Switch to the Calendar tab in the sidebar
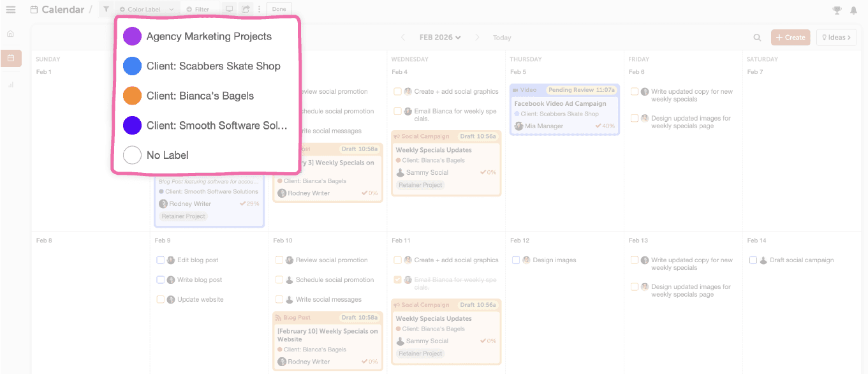Image resolution: width=868 pixels, height=384 pixels. (10, 58)
